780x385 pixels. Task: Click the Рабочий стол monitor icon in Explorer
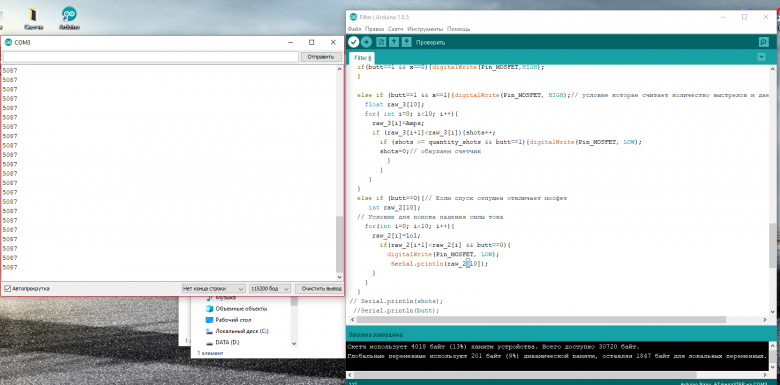tap(209, 320)
